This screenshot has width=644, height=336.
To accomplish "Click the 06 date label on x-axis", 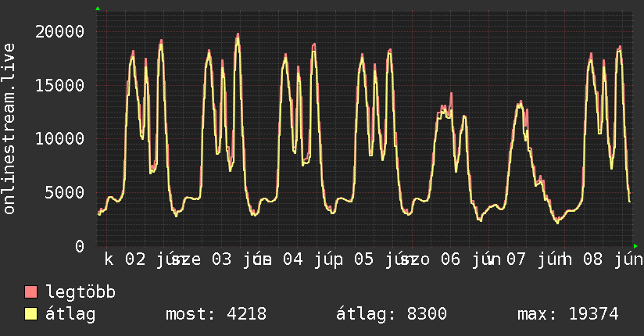I will point(450,259).
